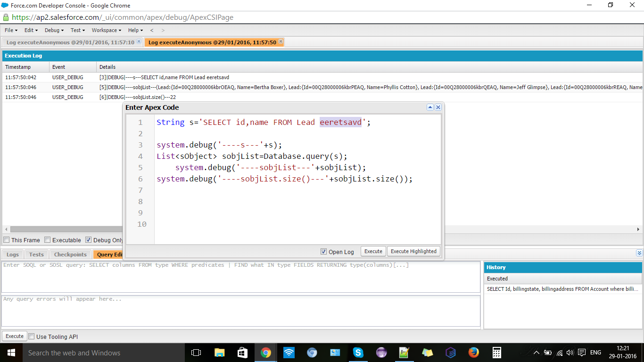Close the 11:57:10 log tab

tap(139, 42)
